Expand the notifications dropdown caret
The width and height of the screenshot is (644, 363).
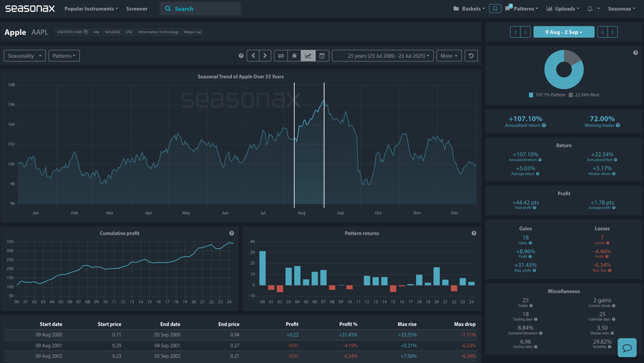pos(599,9)
